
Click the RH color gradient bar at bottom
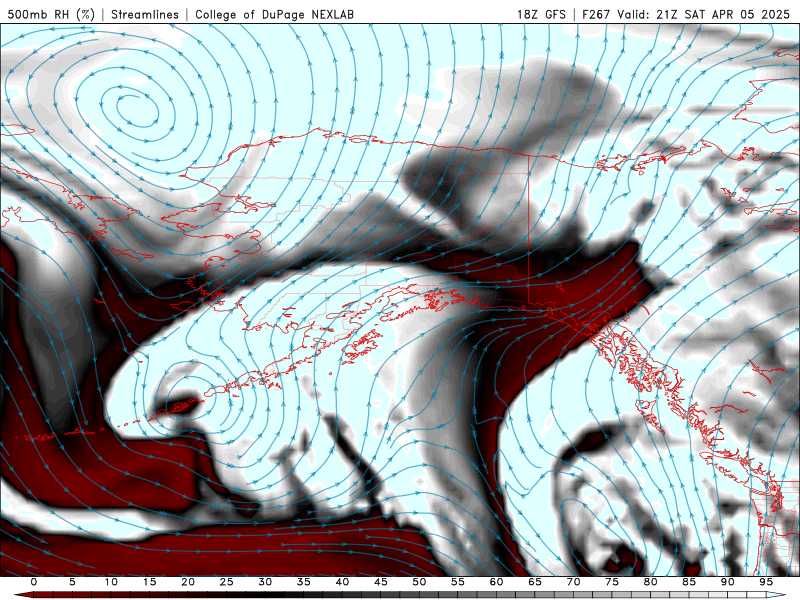(400, 595)
